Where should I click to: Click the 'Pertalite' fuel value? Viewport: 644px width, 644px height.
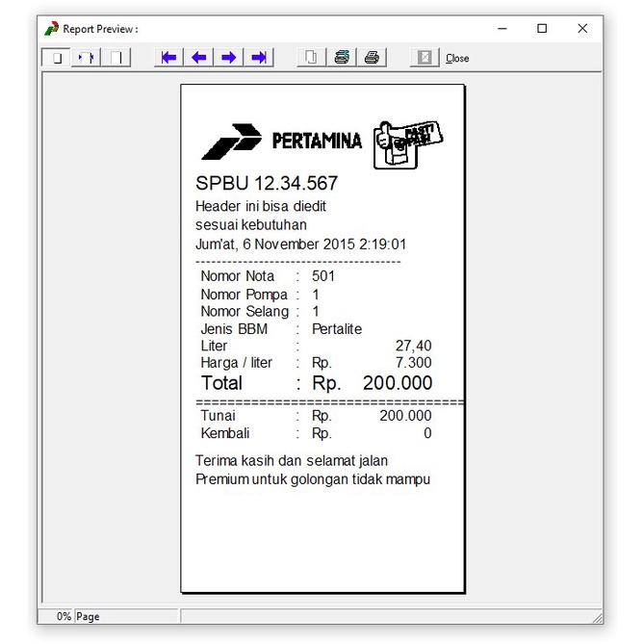click(x=337, y=329)
